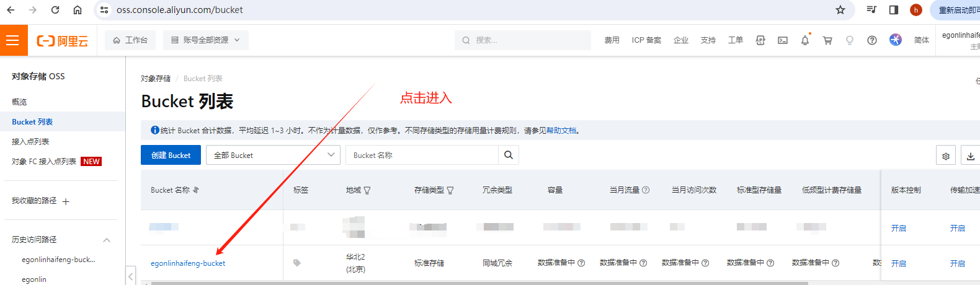The height and width of the screenshot is (285, 980).
Task: Focus the Bucket 名称 search field
Action: tap(422, 155)
